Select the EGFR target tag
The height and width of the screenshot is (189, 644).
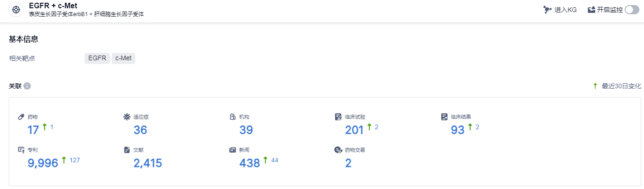97,58
